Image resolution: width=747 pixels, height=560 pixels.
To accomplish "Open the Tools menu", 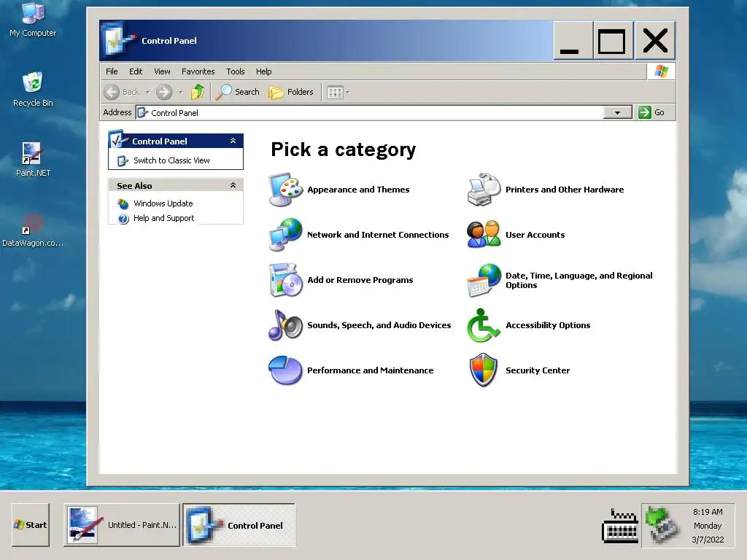I will (236, 71).
